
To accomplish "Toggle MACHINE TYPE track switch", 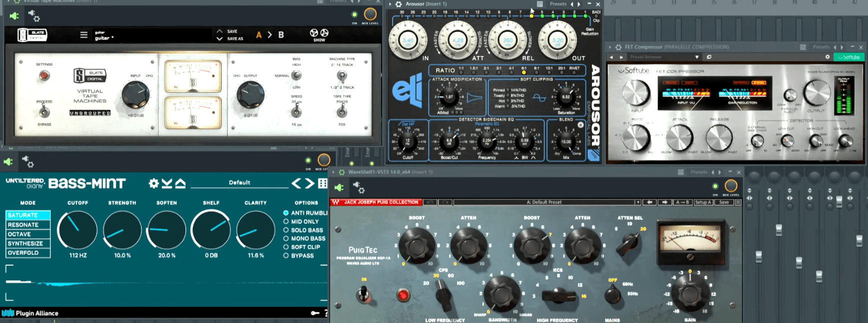I will click(342, 76).
